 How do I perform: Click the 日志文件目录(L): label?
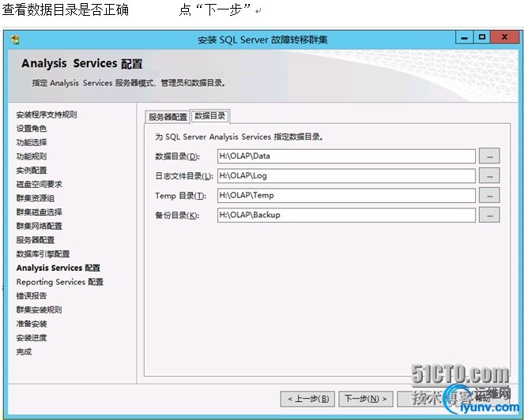click(x=184, y=176)
